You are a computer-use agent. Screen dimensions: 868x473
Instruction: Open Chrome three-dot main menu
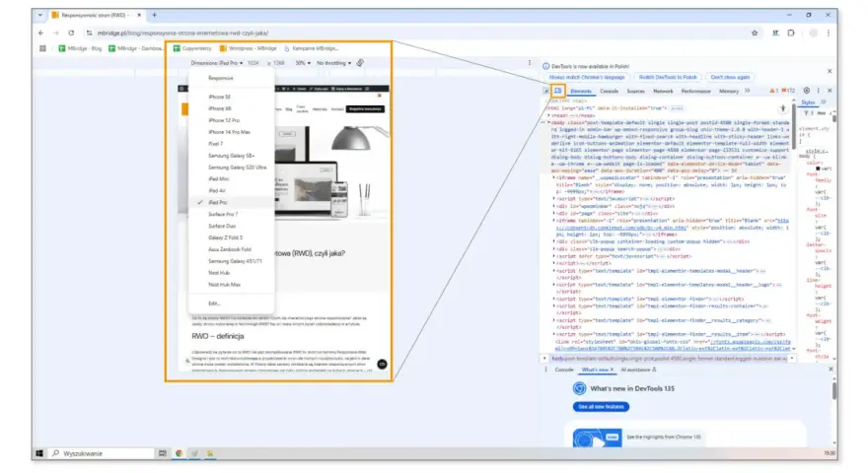pyautogui.click(x=829, y=34)
